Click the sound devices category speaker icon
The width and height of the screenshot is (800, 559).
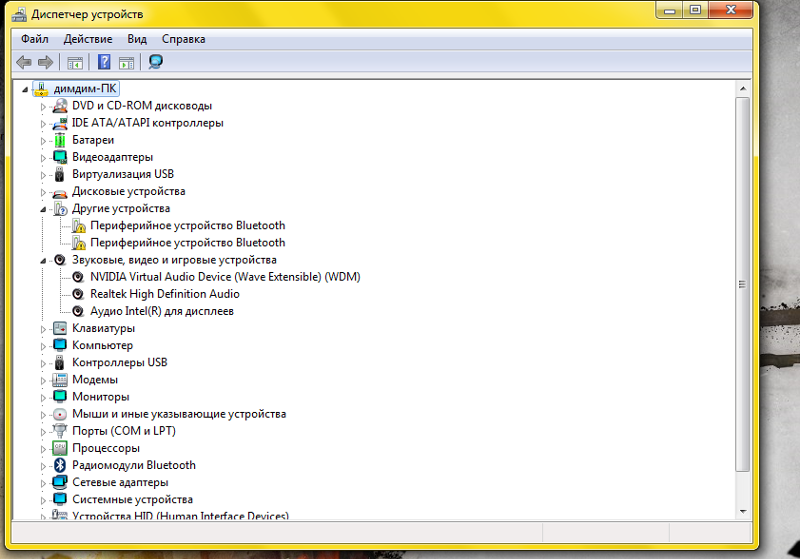pyautogui.click(x=60, y=260)
